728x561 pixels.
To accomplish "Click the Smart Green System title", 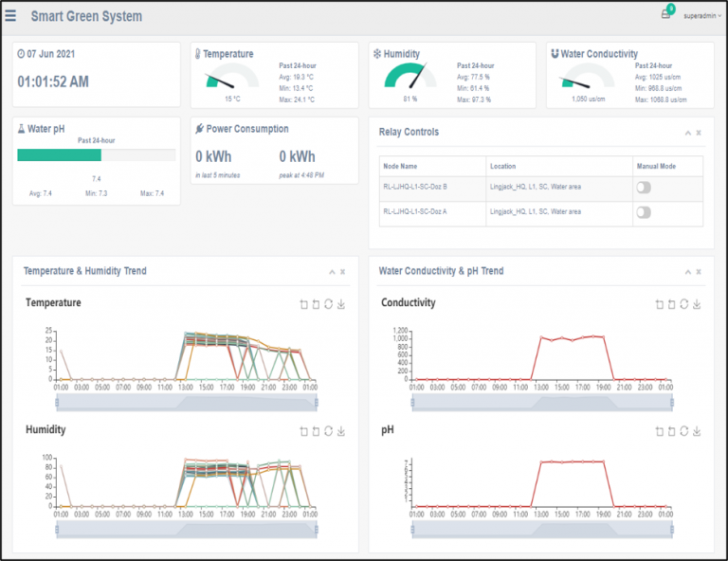I will click(86, 16).
